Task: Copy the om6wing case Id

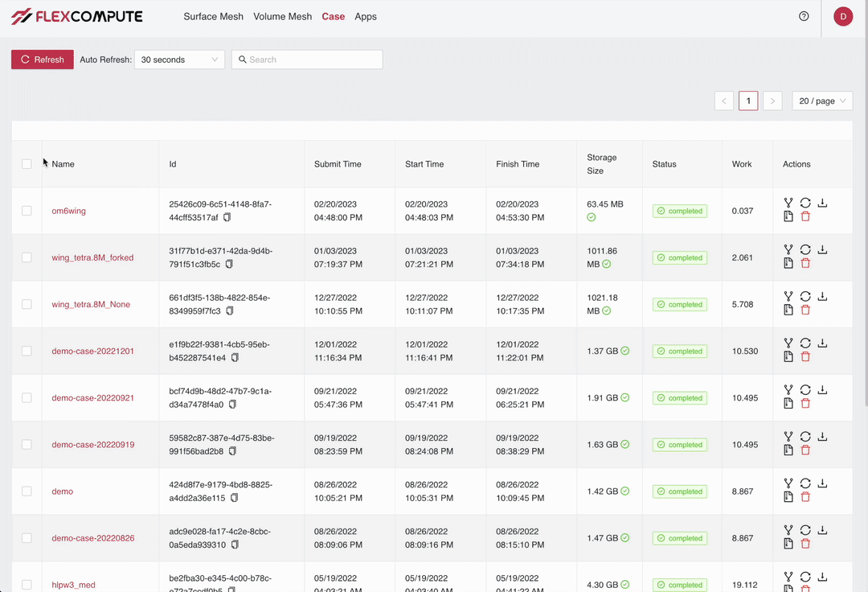Action: pos(227,218)
